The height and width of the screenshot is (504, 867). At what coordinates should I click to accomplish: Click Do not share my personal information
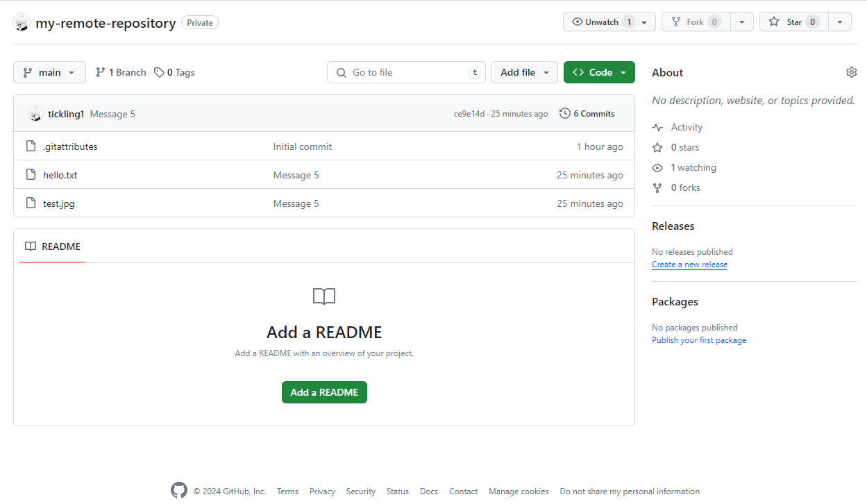tap(630, 492)
